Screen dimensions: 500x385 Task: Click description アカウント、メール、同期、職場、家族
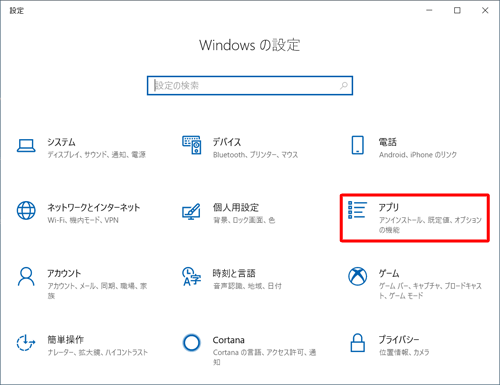point(97,291)
